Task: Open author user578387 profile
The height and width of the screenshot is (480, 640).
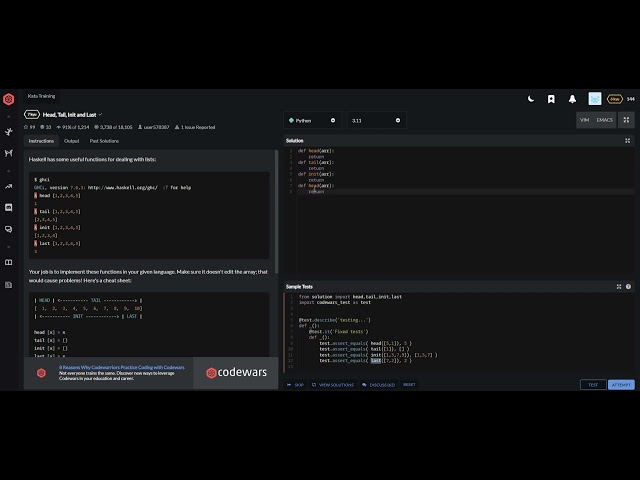Action: point(153,127)
